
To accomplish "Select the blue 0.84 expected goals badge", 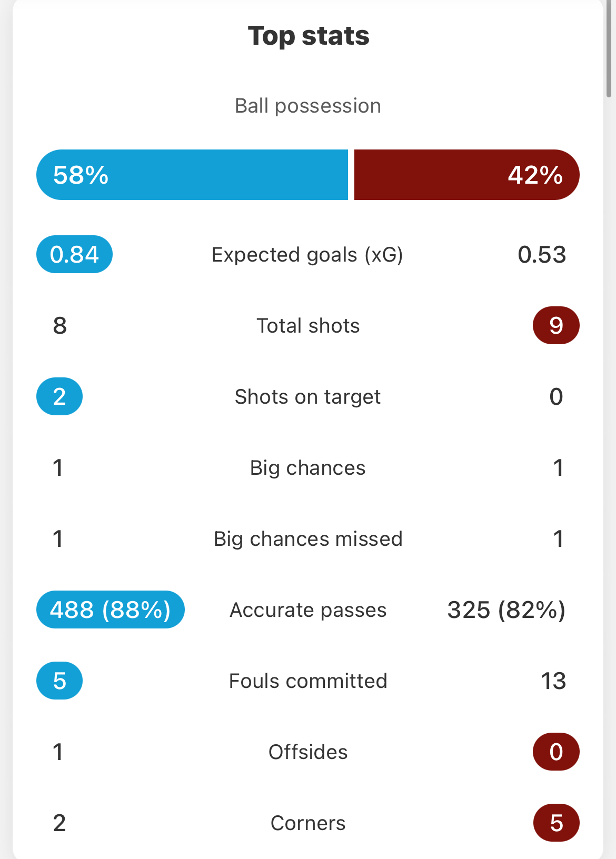I will pos(74,254).
